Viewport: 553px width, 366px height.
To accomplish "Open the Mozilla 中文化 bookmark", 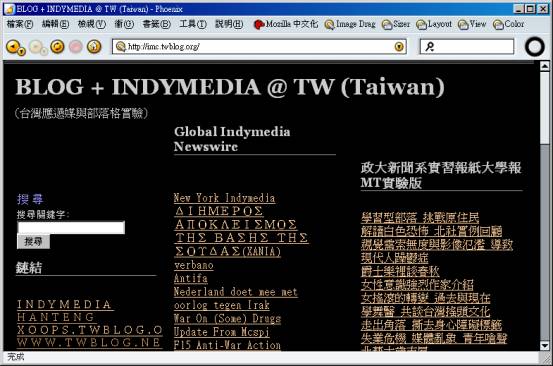I will click(286, 24).
